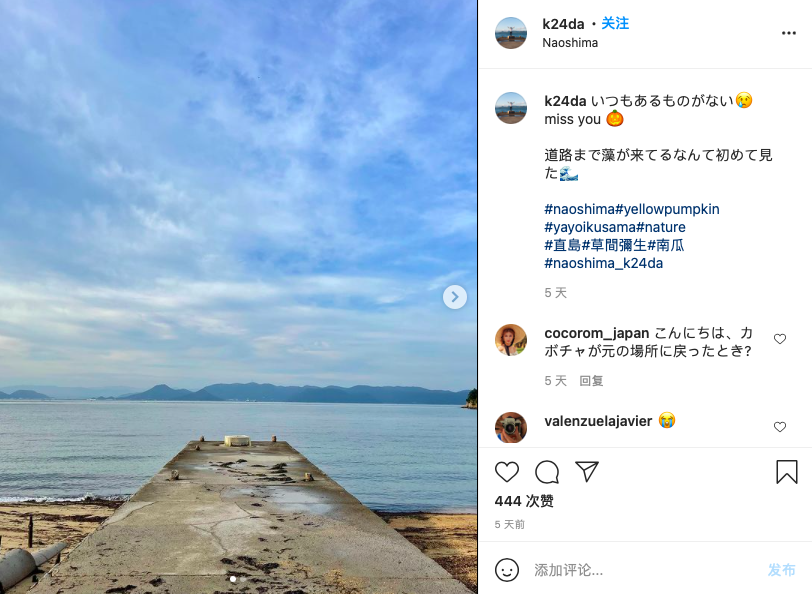812x594 pixels.
Task: Share post with the paper plane icon
Action: [587, 471]
